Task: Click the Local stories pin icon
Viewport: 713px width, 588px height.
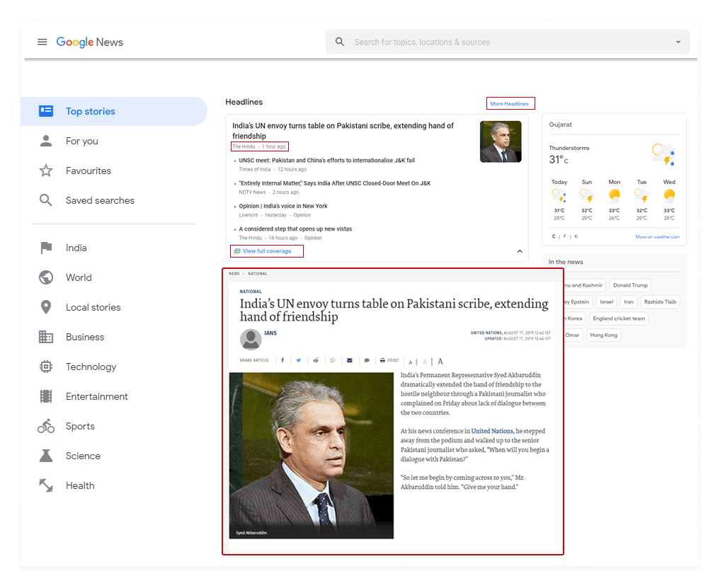Action: pos(46,307)
